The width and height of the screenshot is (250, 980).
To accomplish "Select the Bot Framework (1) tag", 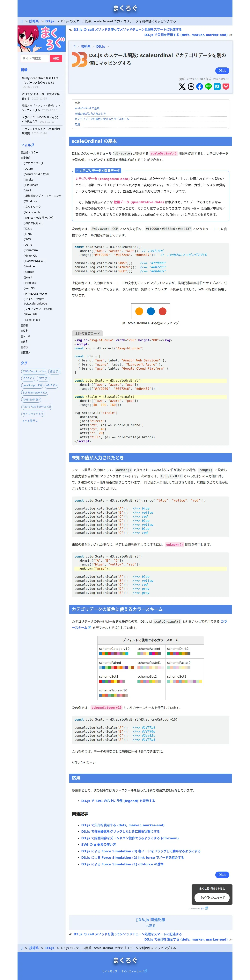I will point(35,392).
